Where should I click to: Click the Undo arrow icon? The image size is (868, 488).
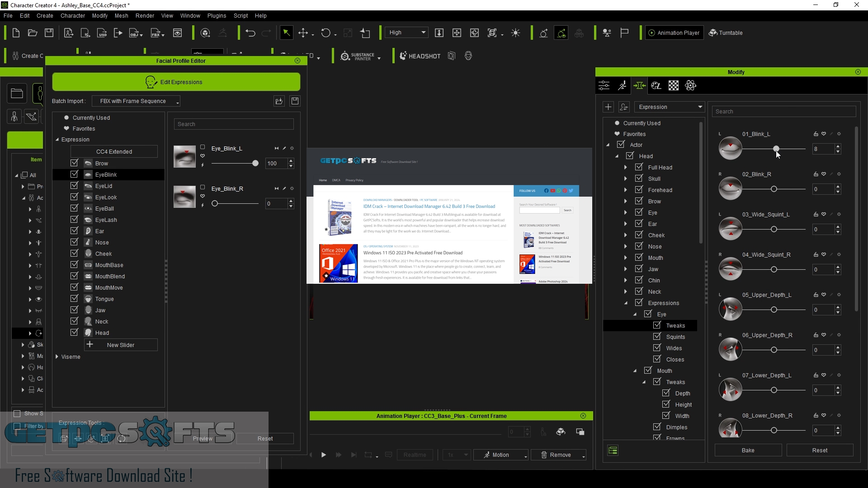point(250,33)
